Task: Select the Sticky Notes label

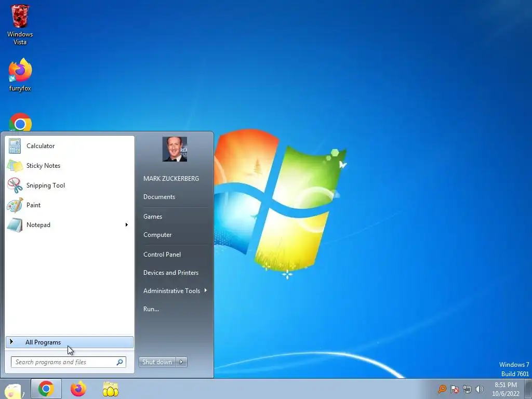Action: [x=44, y=166]
